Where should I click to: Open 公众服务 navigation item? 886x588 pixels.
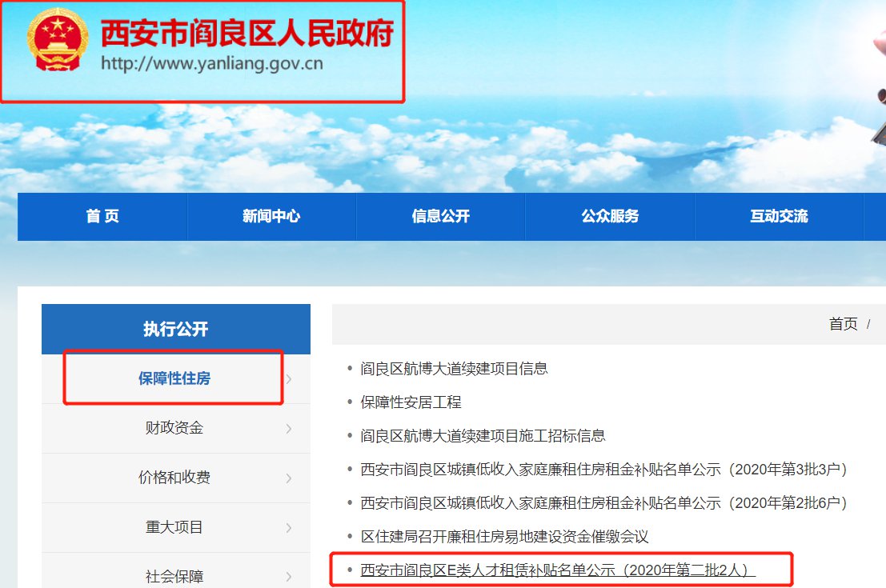point(610,216)
